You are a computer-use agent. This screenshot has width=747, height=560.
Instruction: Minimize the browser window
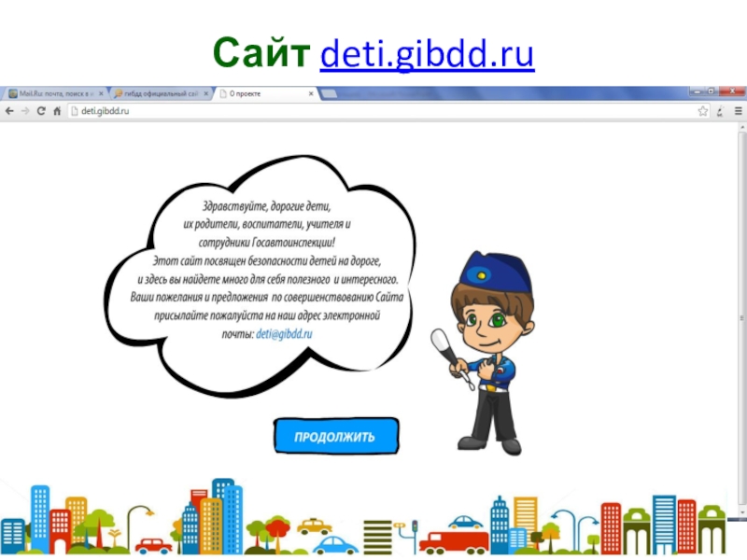click(x=697, y=91)
